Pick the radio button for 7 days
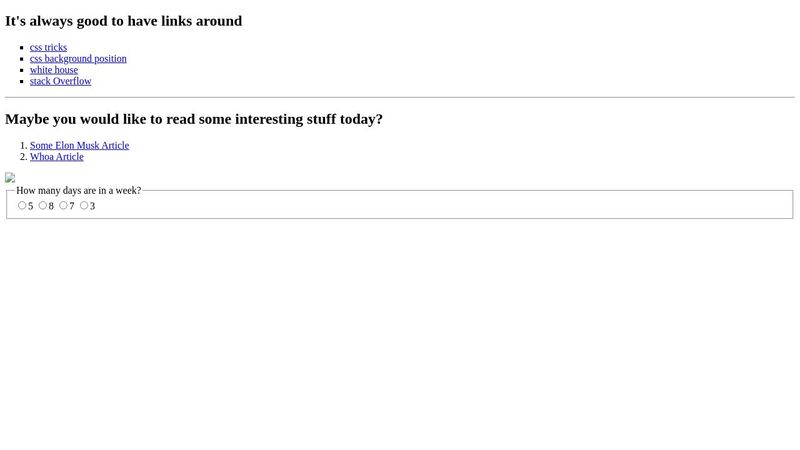This screenshot has width=800, height=450. pyautogui.click(x=63, y=205)
